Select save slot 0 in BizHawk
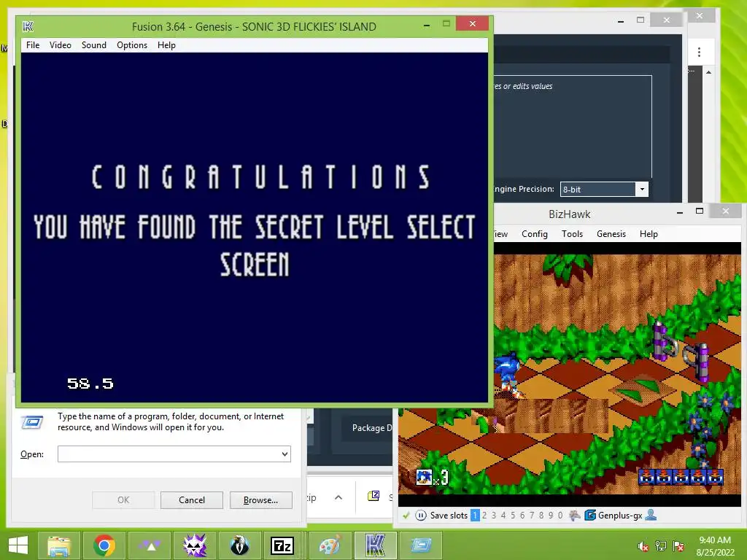This screenshot has width=747, height=560. coord(560,516)
